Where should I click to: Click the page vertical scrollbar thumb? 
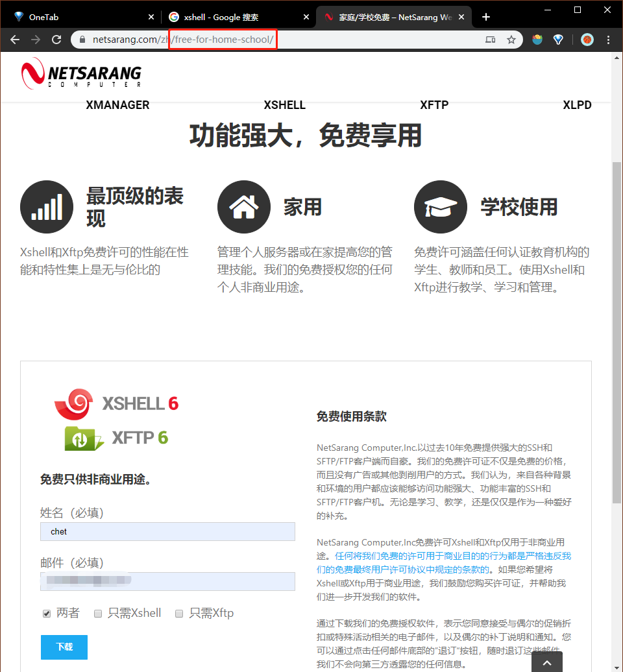click(x=617, y=332)
